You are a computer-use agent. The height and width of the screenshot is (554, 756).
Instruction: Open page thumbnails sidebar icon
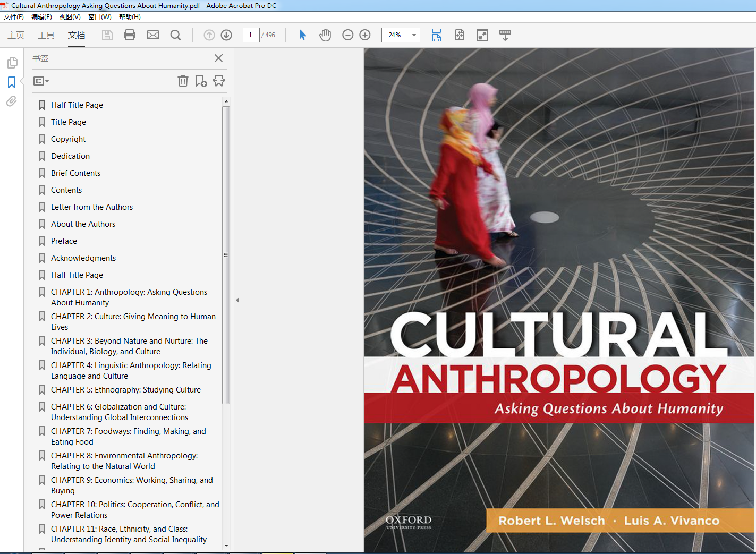pos(12,63)
